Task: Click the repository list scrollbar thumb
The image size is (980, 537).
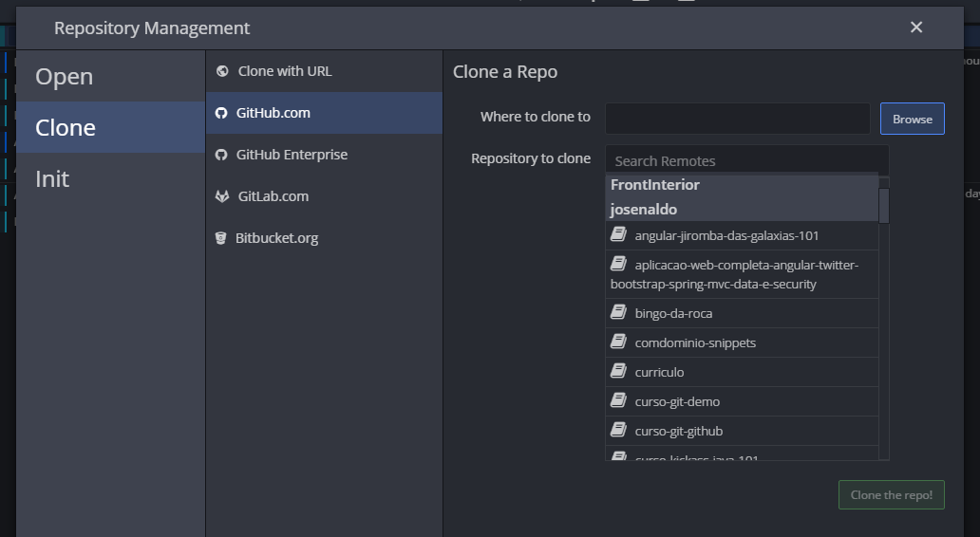Action: tap(884, 206)
